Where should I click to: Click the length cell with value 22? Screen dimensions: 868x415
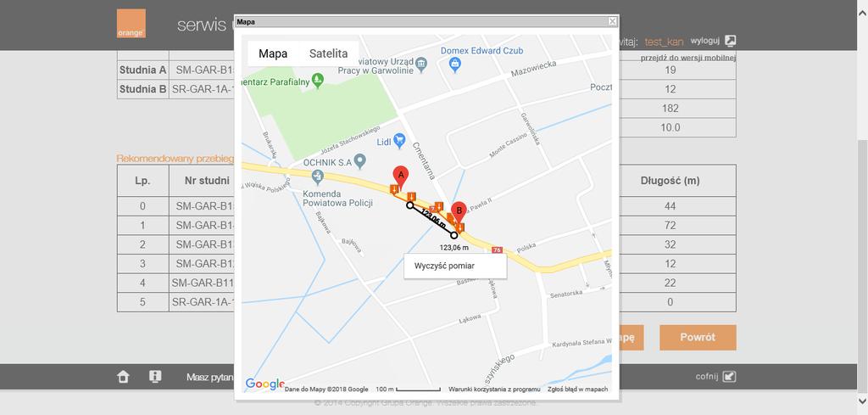coord(670,283)
